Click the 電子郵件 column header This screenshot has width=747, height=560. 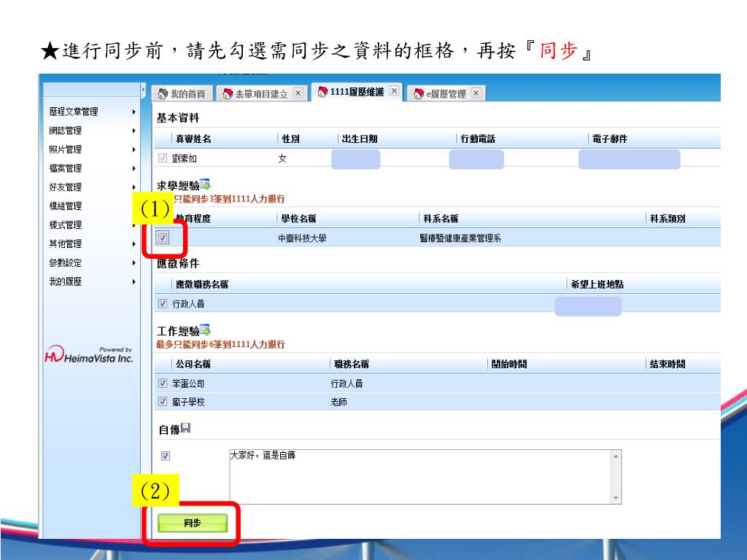point(610,139)
